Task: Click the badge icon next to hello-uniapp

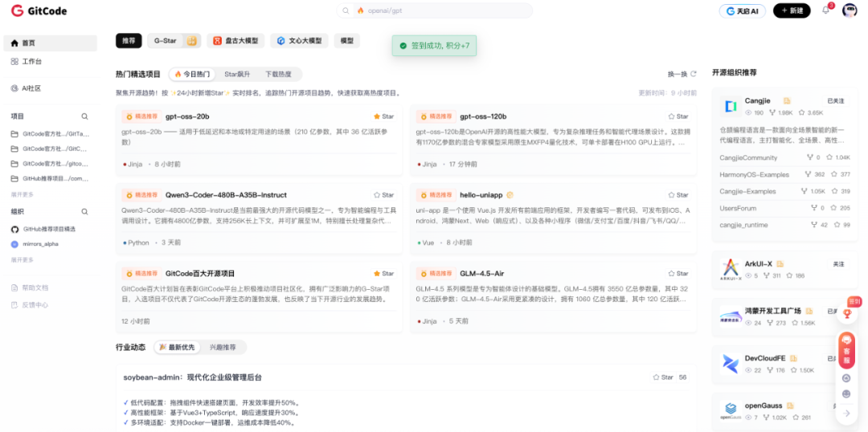Action: [x=510, y=195]
